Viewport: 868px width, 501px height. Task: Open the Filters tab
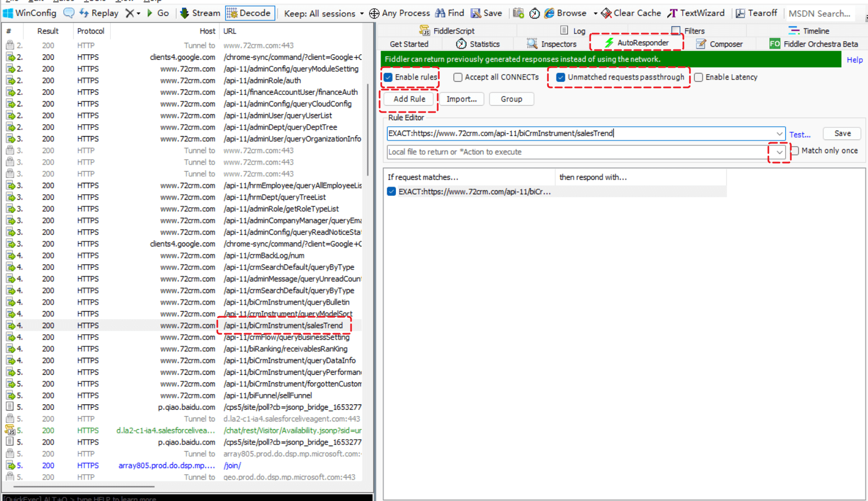(x=688, y=31)
